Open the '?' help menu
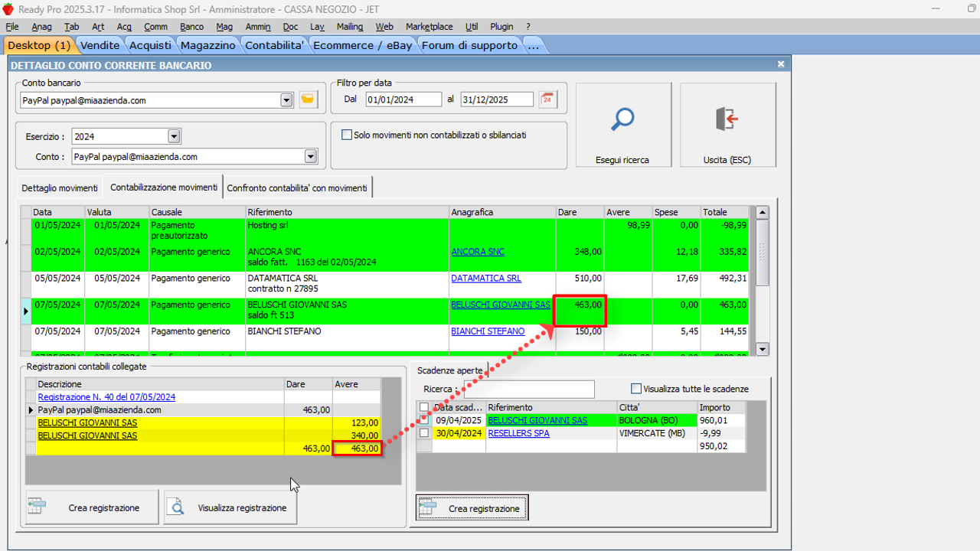This screenshot has width=980, height=551. pyautogui.click(x=528, y=26)
